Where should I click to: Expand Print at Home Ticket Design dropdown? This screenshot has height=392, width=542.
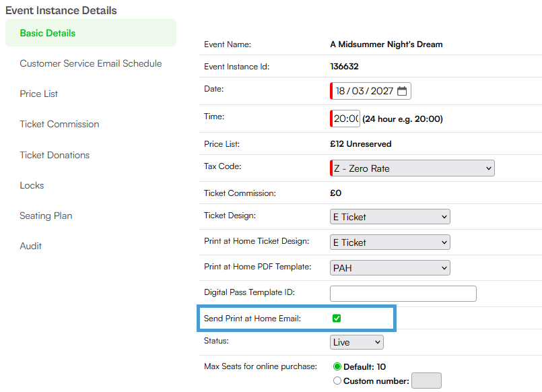(x=390, y=242)
